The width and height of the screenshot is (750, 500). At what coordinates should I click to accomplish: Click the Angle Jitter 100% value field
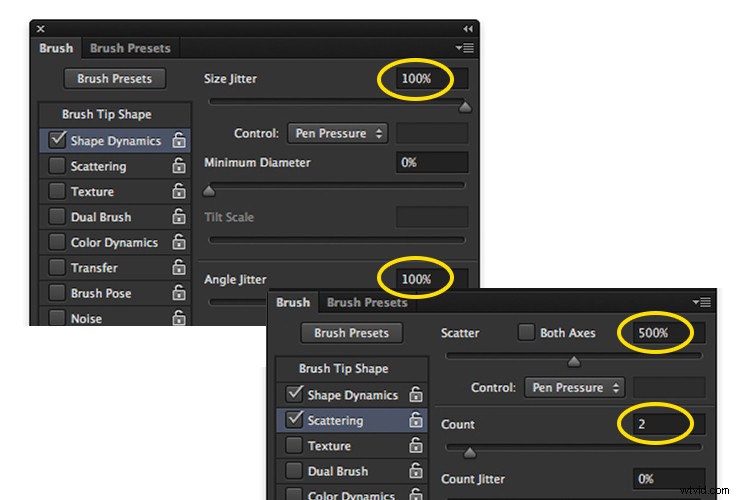[432, 279]
